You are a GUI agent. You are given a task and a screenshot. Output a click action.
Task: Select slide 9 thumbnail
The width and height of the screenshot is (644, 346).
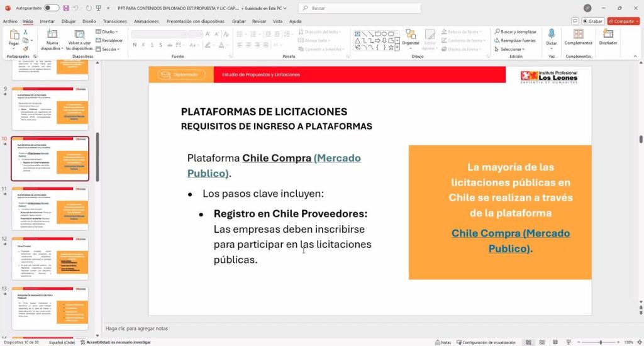coord(50,108)
